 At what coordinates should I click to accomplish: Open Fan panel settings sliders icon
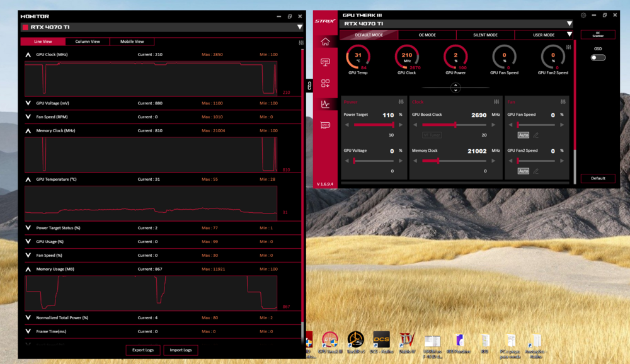(563, 101)
